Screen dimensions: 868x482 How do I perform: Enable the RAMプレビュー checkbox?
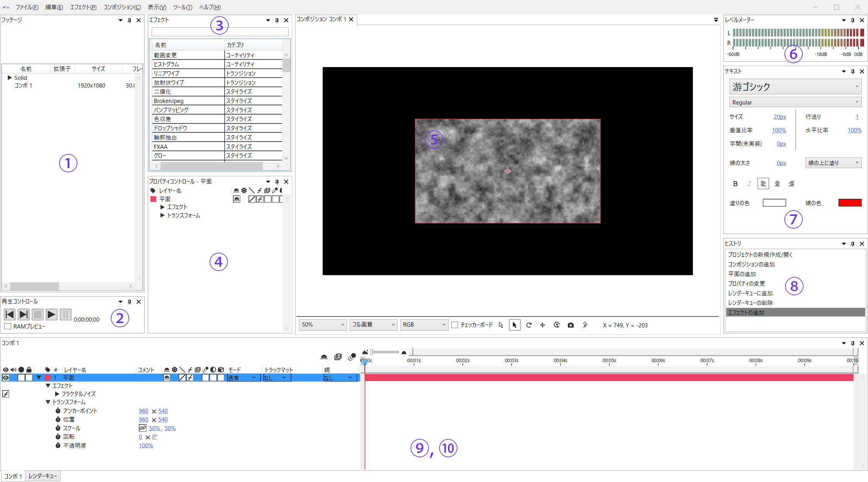point(8,327)
